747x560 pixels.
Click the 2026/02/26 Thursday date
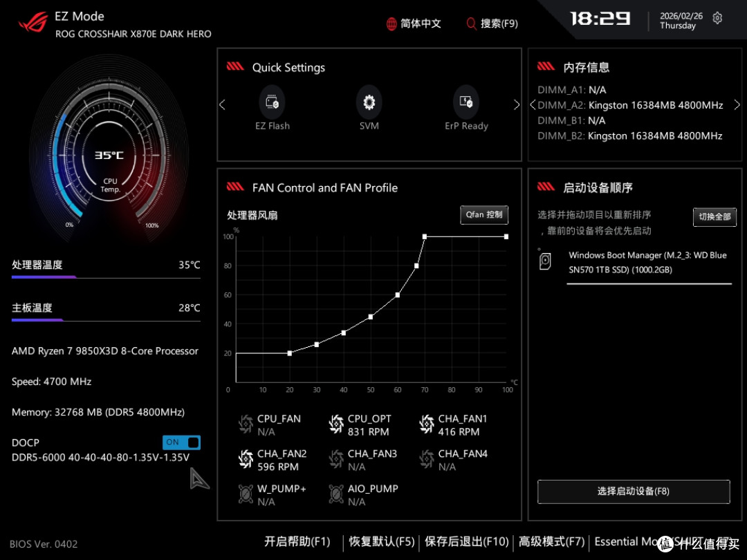681,21
